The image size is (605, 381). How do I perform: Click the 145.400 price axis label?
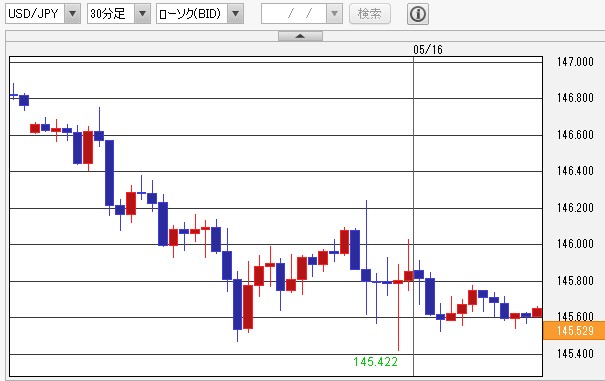(x=575, y=353)
